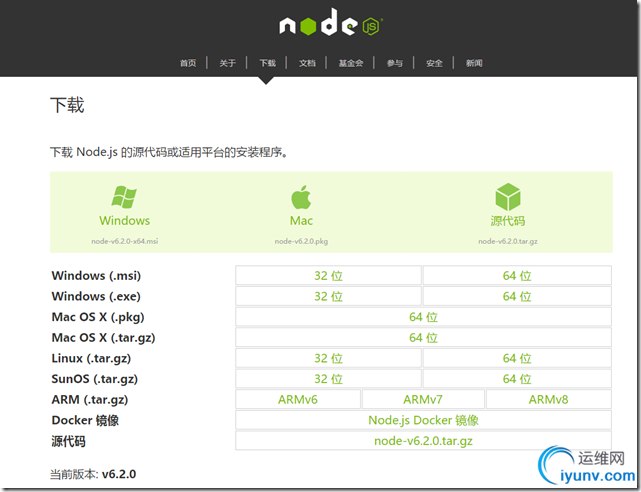Viewport: 641px width, 492px height.
Task: Open the 新闻 news nav item
Action: click(x=474, y=63)
